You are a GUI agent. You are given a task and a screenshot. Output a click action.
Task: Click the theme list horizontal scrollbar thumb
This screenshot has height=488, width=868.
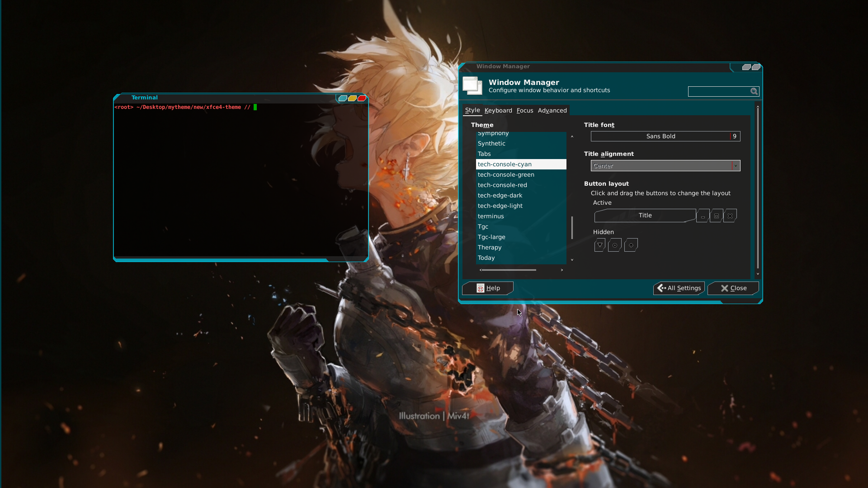coord(509,270)
